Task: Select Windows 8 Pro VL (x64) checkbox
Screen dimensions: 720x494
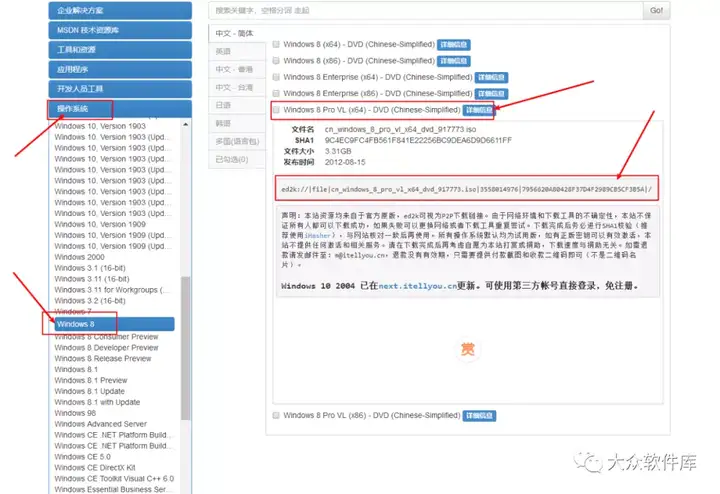Action: point(276,110)
